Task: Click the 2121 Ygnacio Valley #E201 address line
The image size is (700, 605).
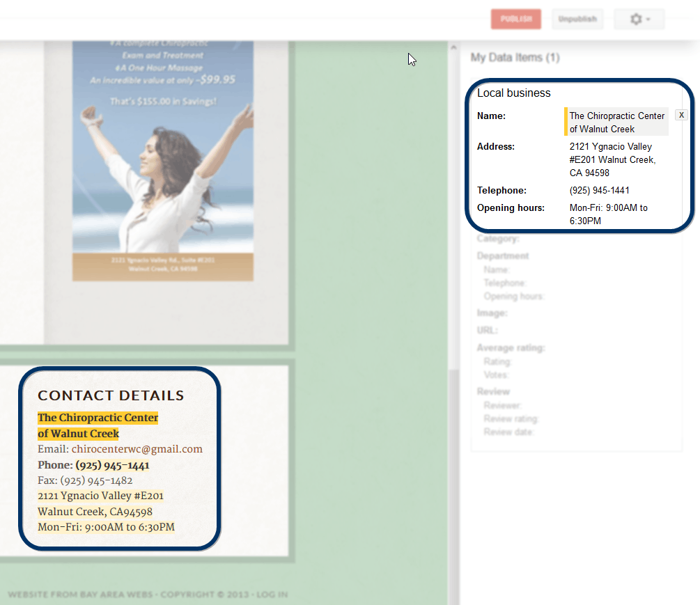Action: pos(100,496)
